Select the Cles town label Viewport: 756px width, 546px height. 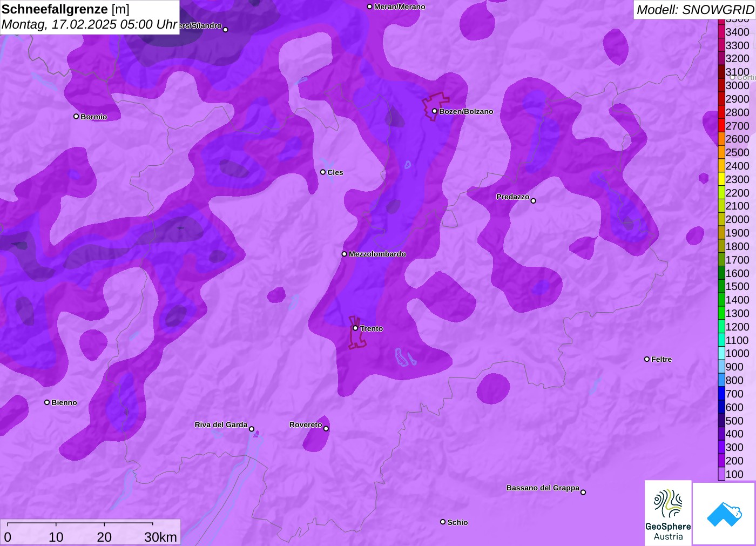coord(335,172)
